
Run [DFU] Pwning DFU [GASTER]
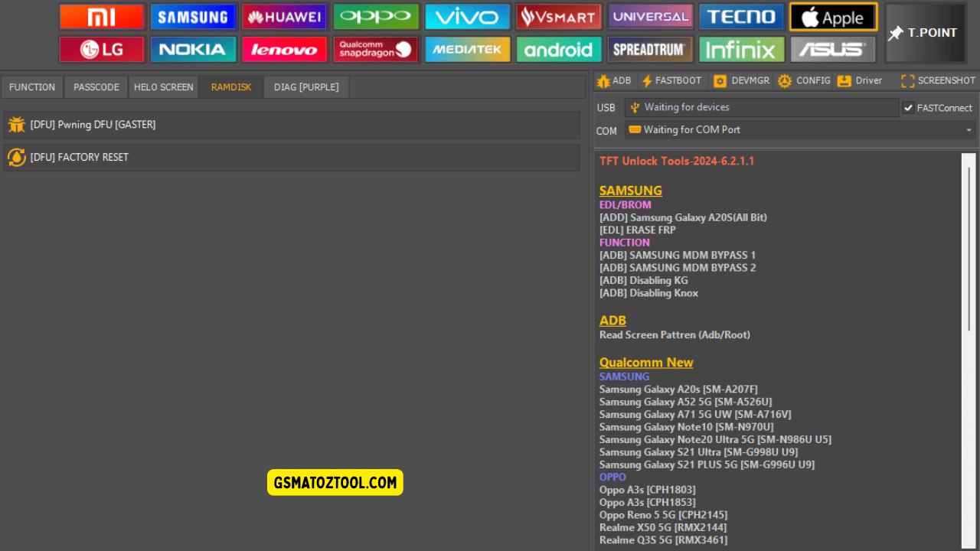tap(292, 125)
